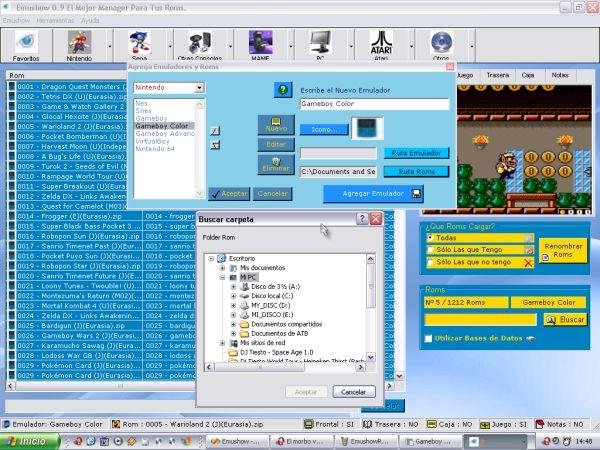Select Documentos de ATB folder
This screenshot has width=600, height=450.
tap(280, 334)
